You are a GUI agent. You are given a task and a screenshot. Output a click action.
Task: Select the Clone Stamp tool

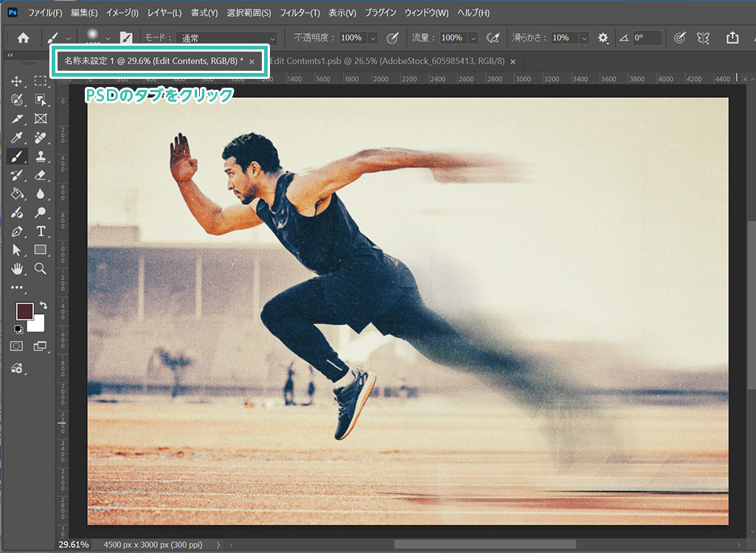pos(41,156)
